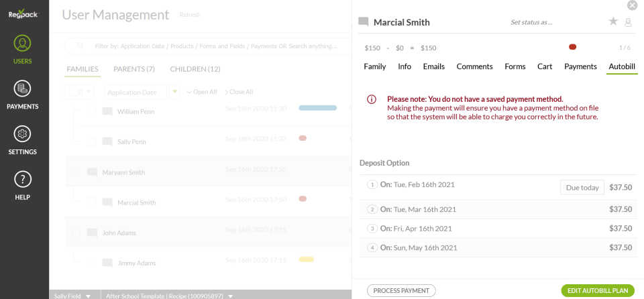Click the comment icon next to Marcial Smith's name

(364, 21)
